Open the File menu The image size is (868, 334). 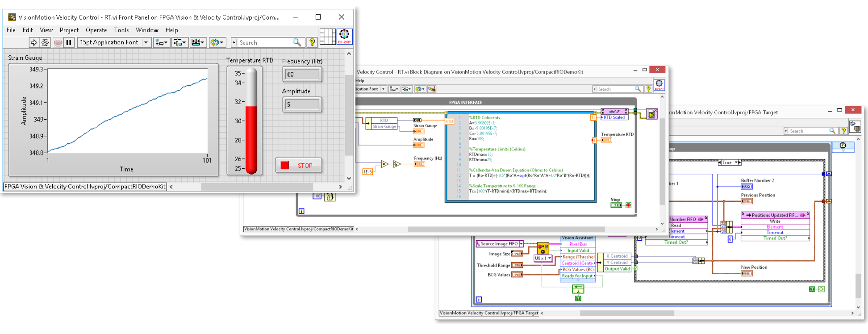pyautogui.click(x=11, y=30)
